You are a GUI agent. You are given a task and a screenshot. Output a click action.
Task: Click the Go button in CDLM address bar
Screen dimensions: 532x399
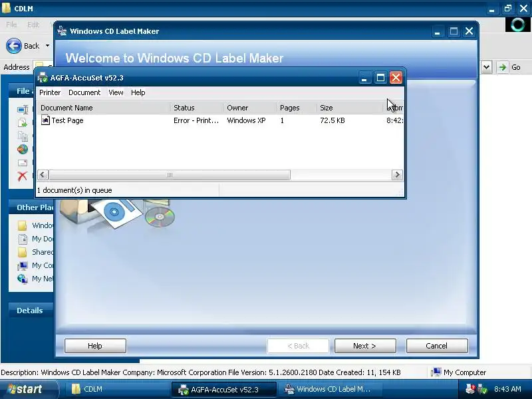510,67
